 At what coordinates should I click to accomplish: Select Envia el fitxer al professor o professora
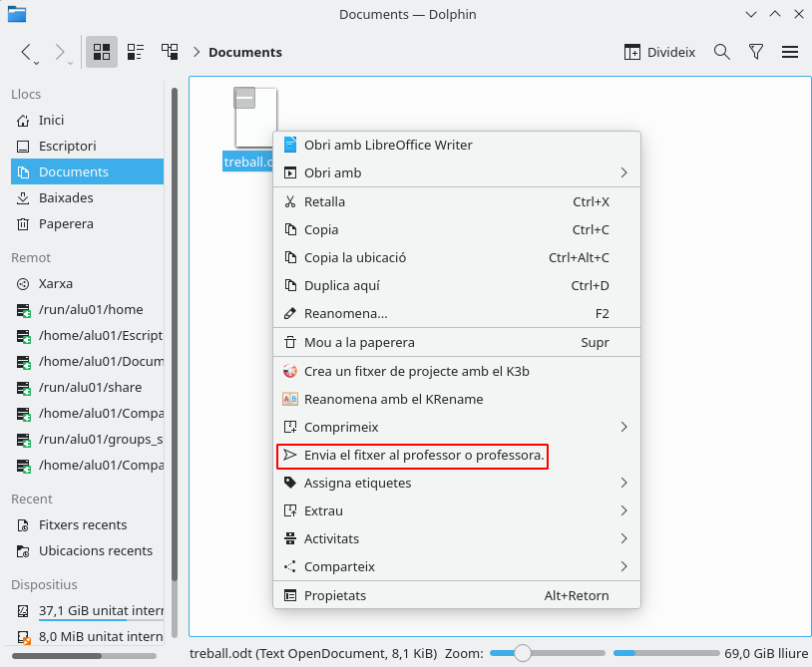click(x=424, y=455)
